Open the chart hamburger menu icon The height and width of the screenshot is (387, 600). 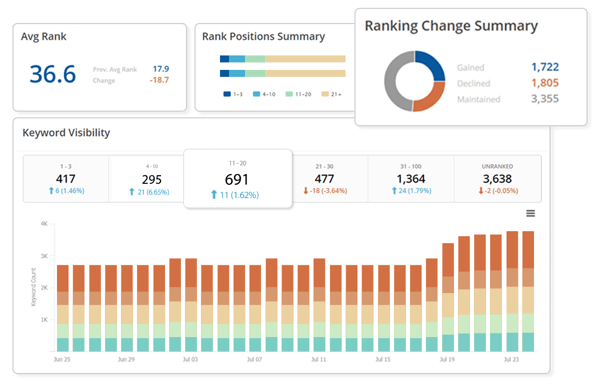[x=530, y=213]
